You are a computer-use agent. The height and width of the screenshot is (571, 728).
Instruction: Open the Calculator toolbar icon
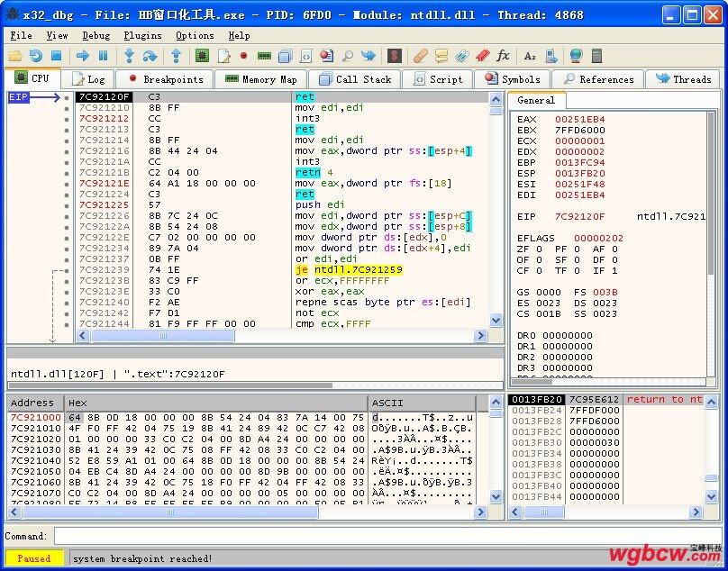click(597, 56)
